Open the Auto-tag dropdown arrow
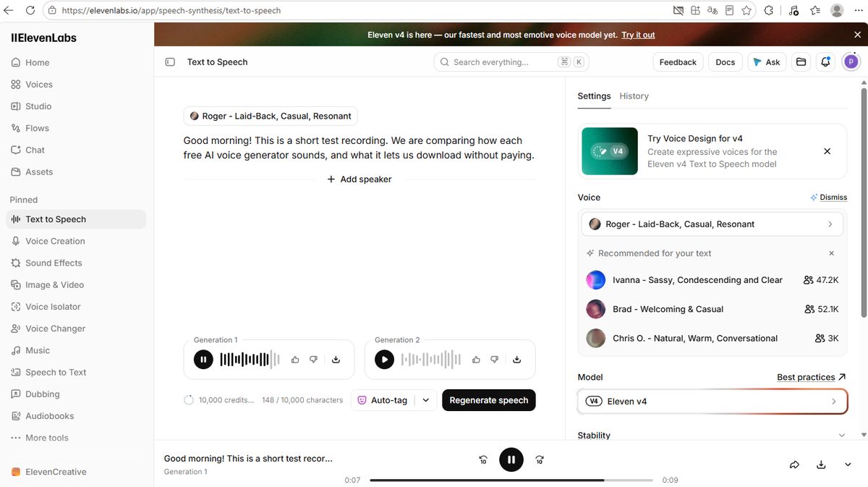This screenshot has width=868, height=487. click(425, 400)
